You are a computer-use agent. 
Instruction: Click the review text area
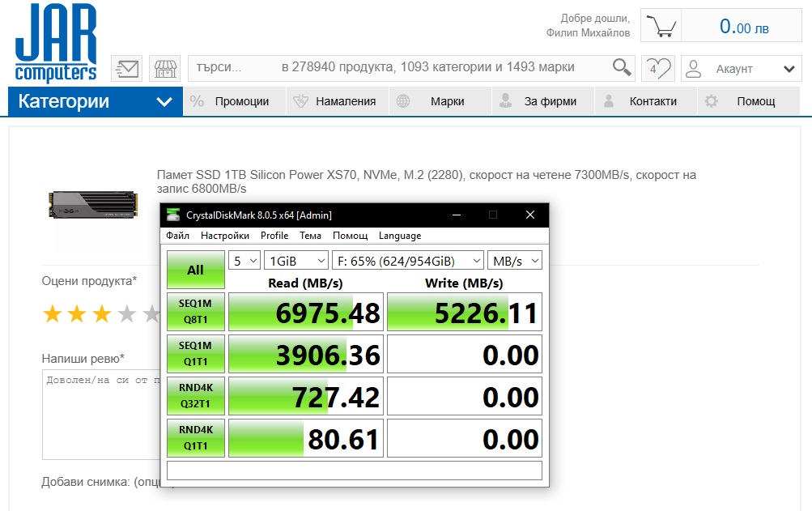(101, 415)
